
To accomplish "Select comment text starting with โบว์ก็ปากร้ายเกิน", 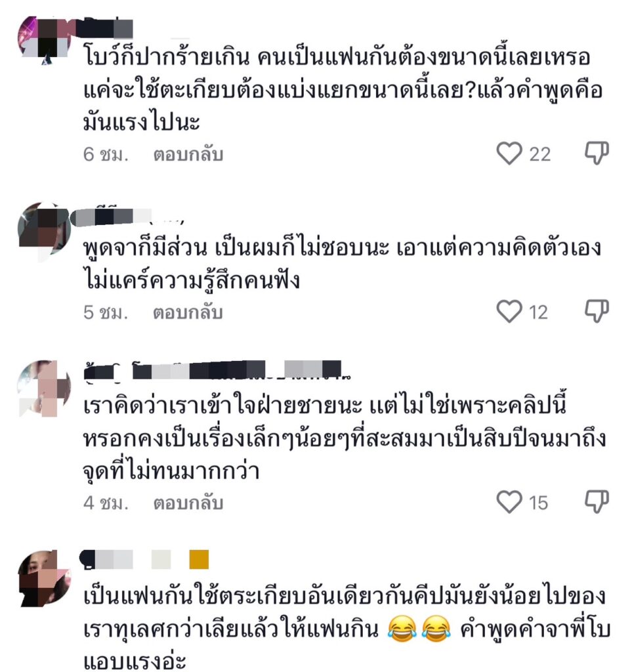I will pos(343,90).
